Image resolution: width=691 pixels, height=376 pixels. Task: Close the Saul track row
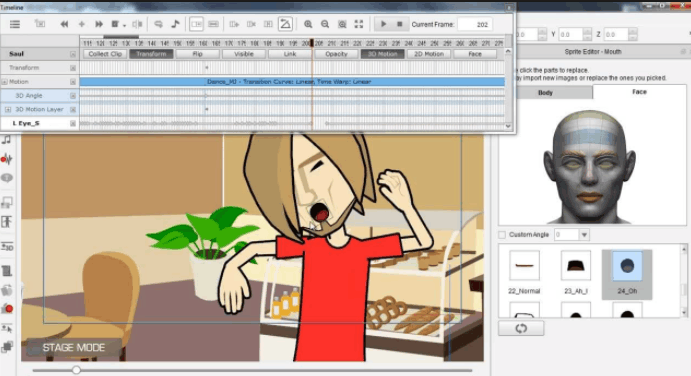click(x=73, y=54)
